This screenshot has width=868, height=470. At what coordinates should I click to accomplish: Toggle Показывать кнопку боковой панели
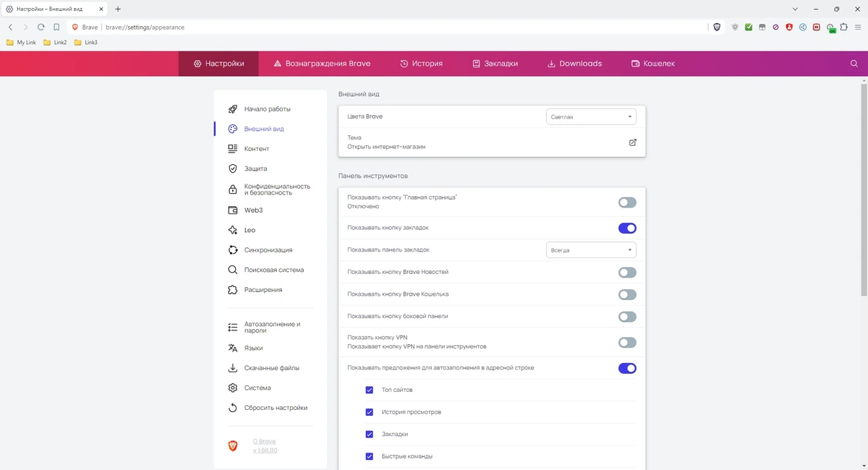pos(627,317)
